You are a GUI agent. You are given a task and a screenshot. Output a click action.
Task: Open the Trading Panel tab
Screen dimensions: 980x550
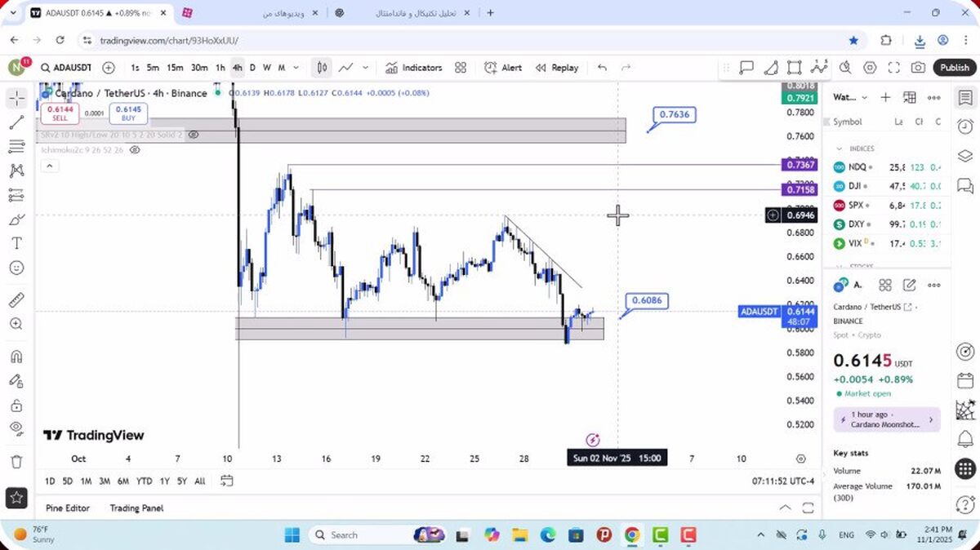coord(136,508)
